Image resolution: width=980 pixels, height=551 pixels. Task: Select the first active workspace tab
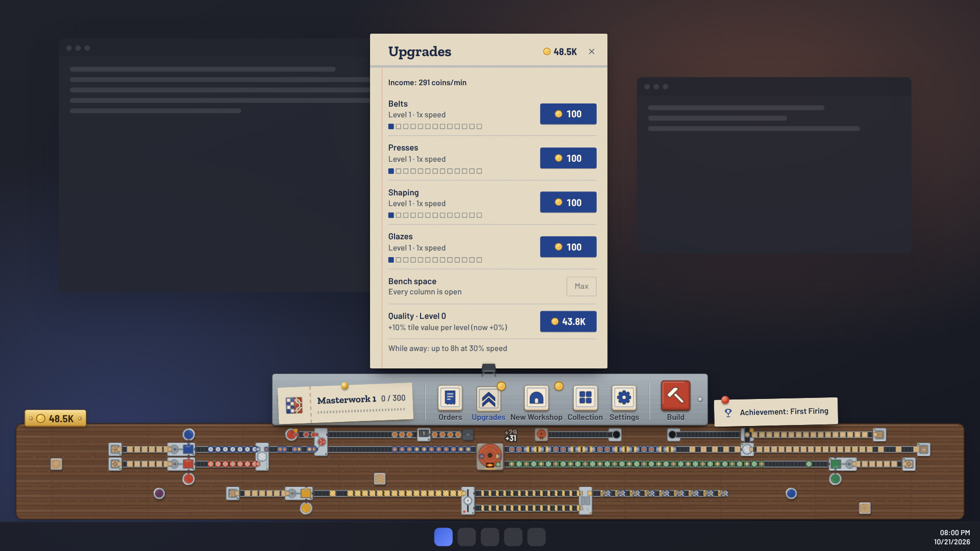point(443,537)
